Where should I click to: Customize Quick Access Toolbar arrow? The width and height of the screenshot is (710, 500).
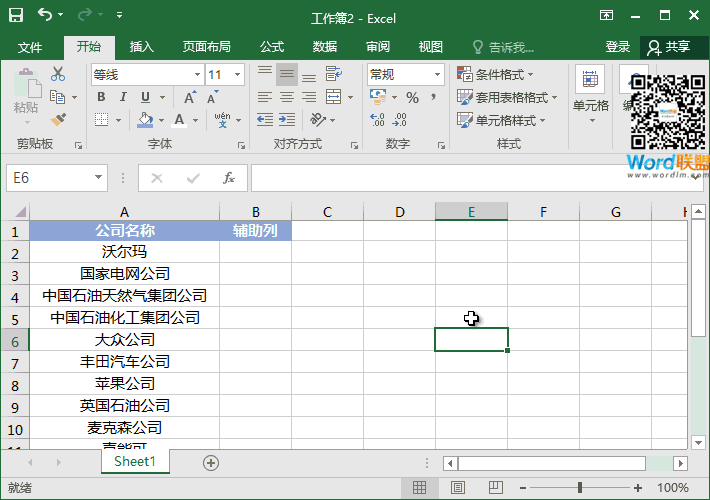120,15
